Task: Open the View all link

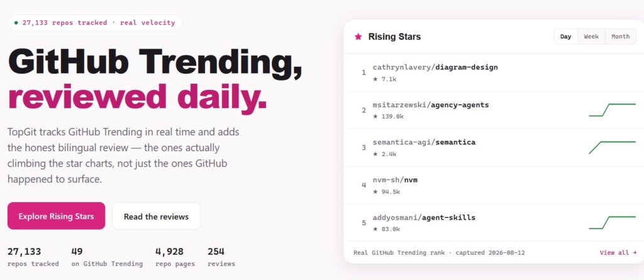Action: pyautogui.click(x=618, y=252)
